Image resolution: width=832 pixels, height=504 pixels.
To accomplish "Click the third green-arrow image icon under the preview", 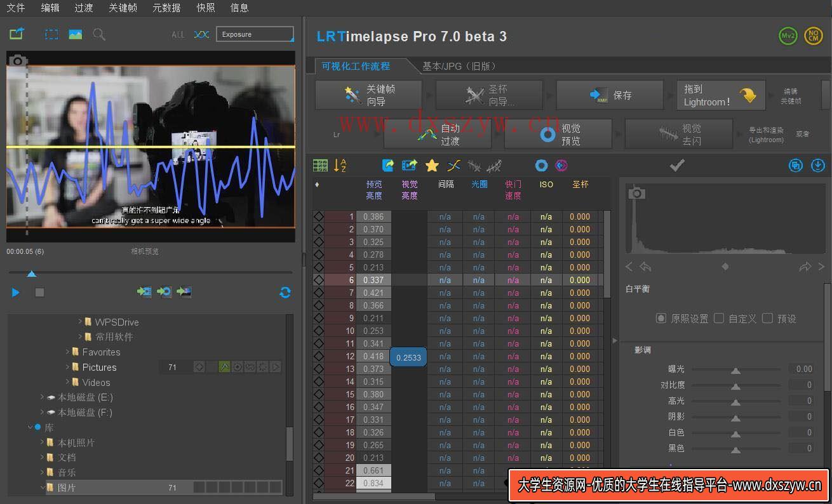I will pos(184,292).
